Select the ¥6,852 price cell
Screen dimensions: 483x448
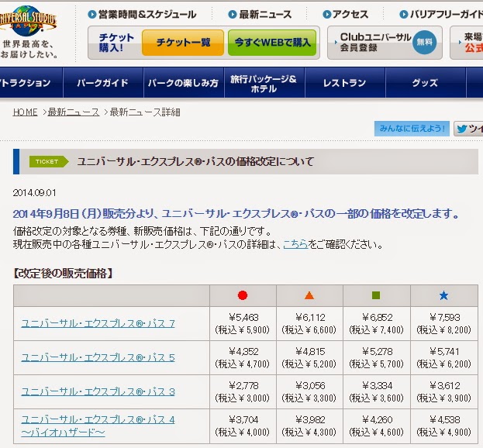[x=377, y=324]
